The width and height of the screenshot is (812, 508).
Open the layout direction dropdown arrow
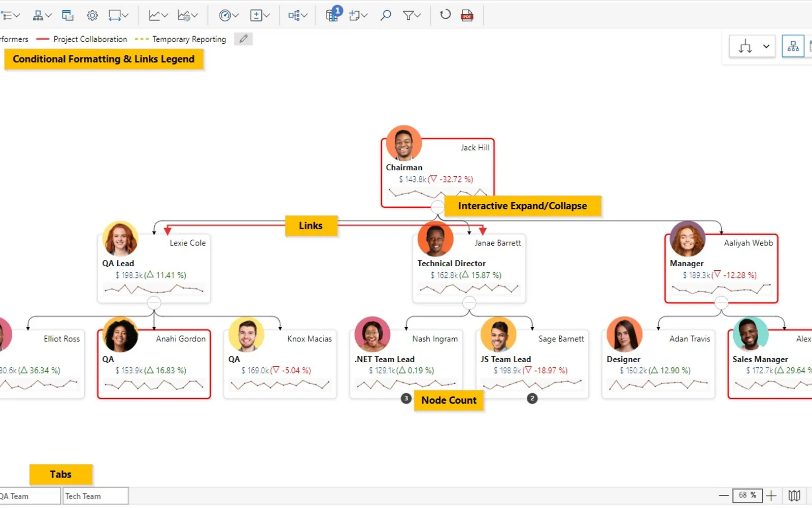766,46
